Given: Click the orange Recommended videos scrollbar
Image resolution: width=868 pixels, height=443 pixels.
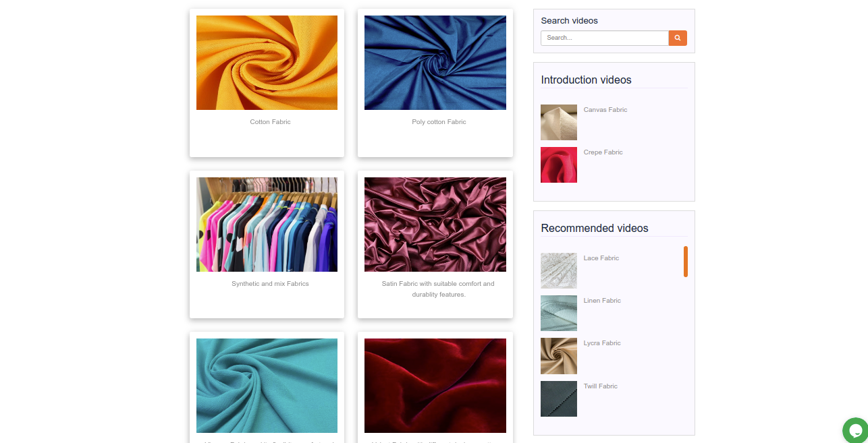Looking at the screenshot, I should click(686, 262).
